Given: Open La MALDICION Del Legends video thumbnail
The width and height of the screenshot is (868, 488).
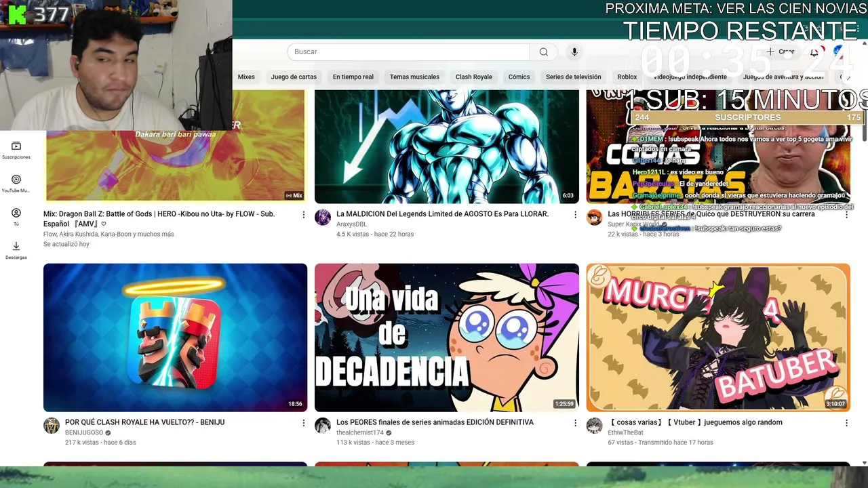Looking at the screenshot, I should 447,146.
